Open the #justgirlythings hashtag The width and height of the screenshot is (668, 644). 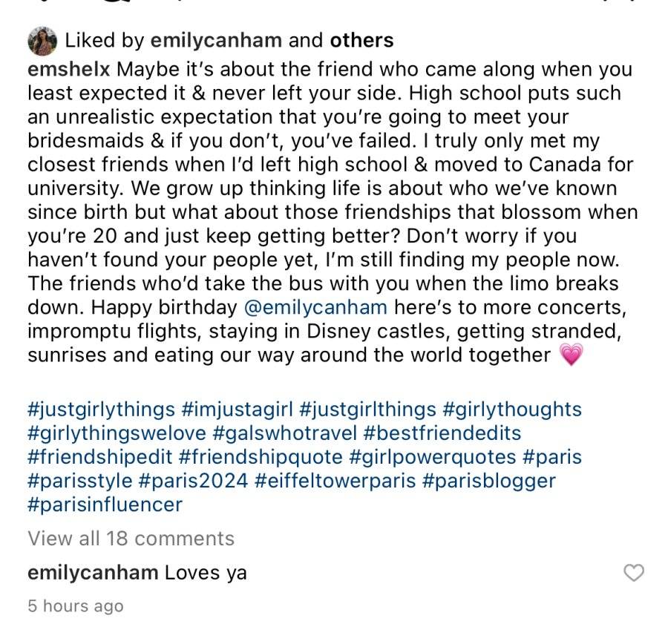(102, 410)
